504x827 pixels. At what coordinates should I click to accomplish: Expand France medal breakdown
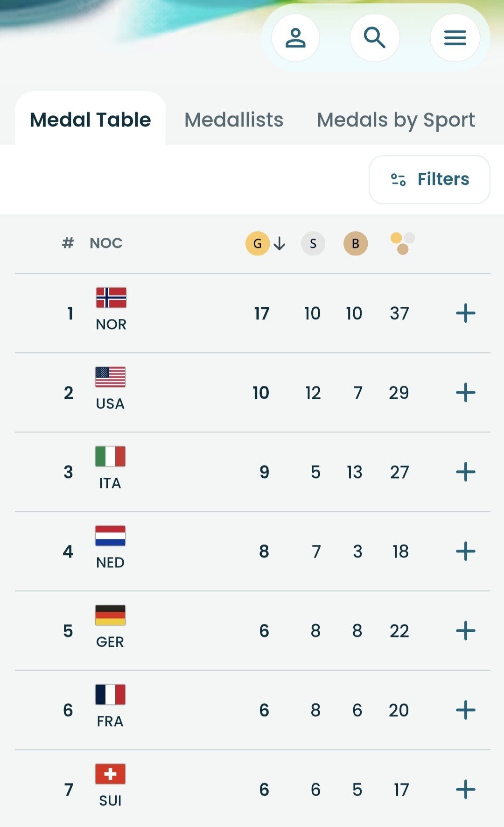click(x=465, y=710)
